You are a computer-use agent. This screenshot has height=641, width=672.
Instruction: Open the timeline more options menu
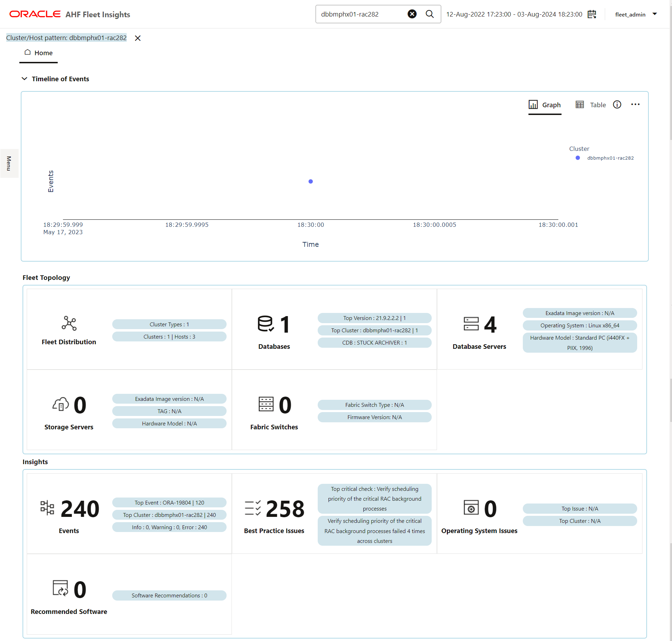(x=635, y=104)
